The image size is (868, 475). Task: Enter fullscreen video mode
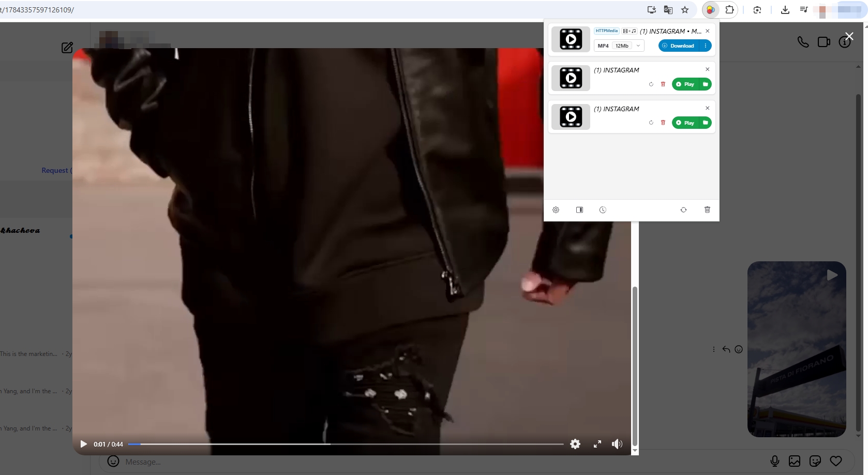click(597, 444)
